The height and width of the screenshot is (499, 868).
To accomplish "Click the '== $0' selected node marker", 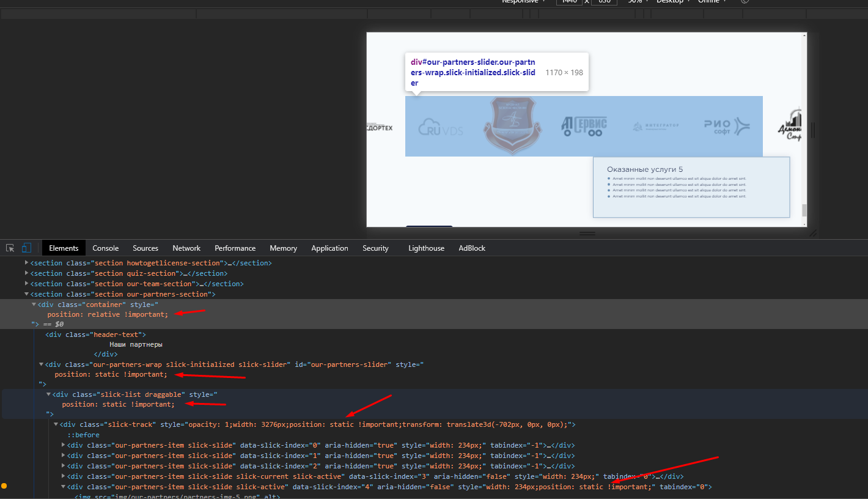I will [x=53, y=324].
